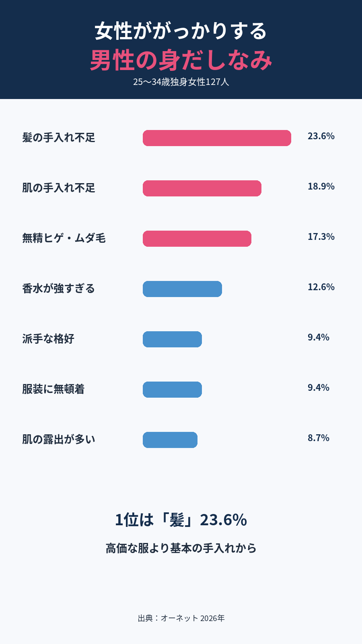This screenshot has width=362, height=644.
Task: Click the blue bar for 派手な格好
Action: pyautogui.click(x=172, y=339)
